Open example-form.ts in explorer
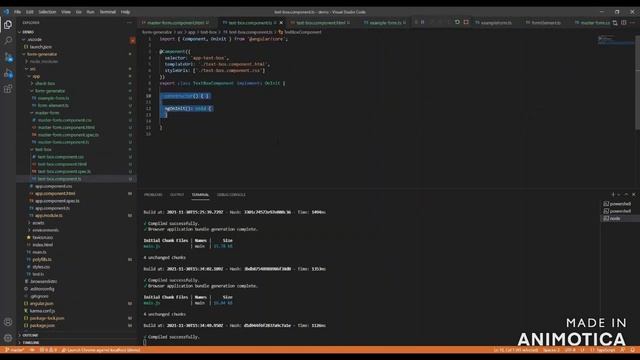Viewport: 640px width, 360px height. [x=53, y=98]
